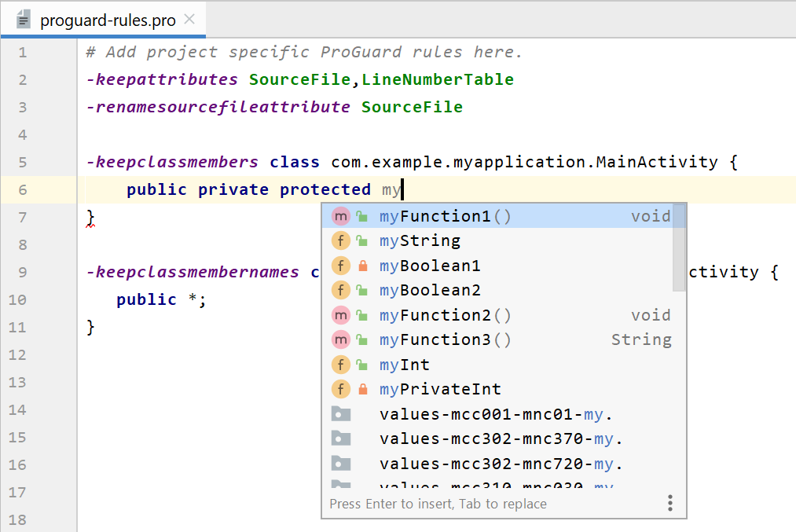This screenshot has width=796, height=532.
Task: Open the completion popup three-dots options menu
Action: pyautogui.click(x=670, y=503)
